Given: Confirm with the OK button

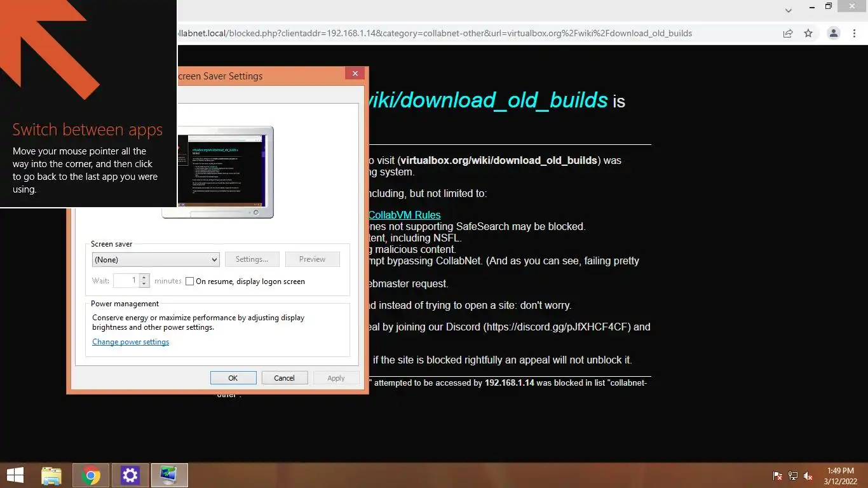Looking at the screenshot, I should click(x=233, y=378).
